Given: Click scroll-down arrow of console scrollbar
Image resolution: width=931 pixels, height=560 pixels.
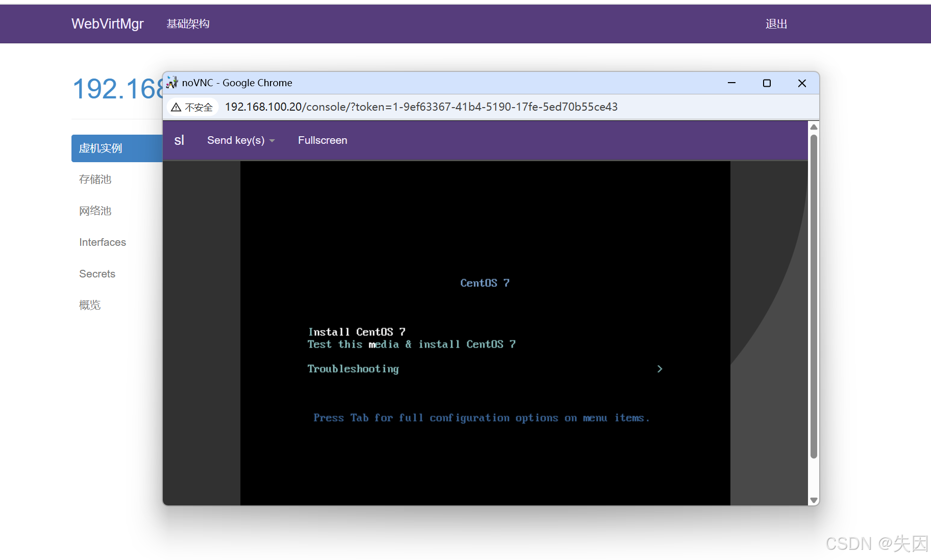Looking at the screenshot, I should pyautogui.click(x=814, y=500).
